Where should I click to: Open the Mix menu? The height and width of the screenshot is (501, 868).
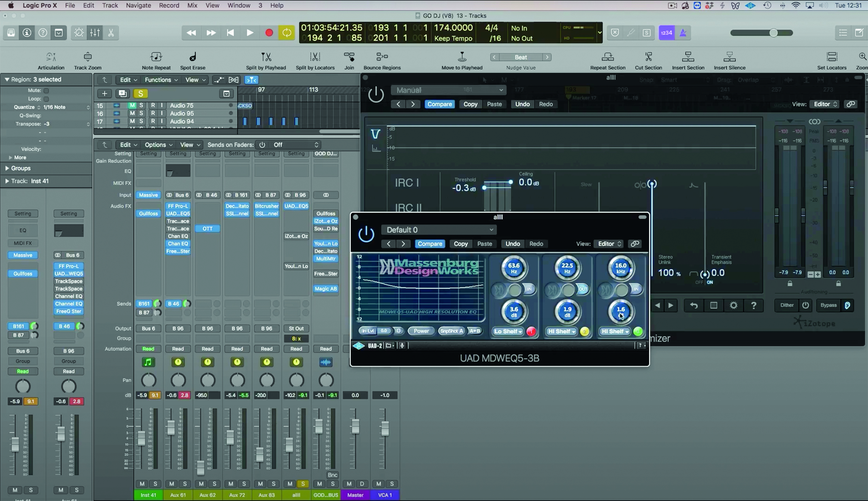tap(192, 5)
